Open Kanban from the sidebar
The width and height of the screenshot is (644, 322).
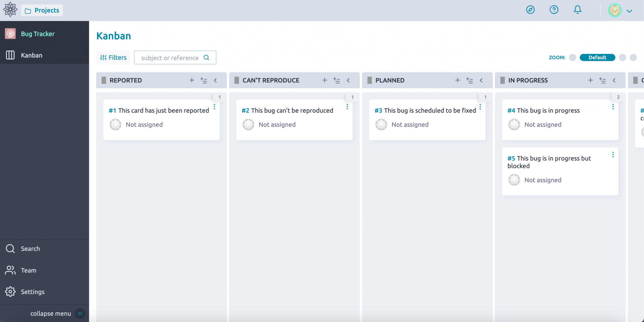[x=31, y=55]
